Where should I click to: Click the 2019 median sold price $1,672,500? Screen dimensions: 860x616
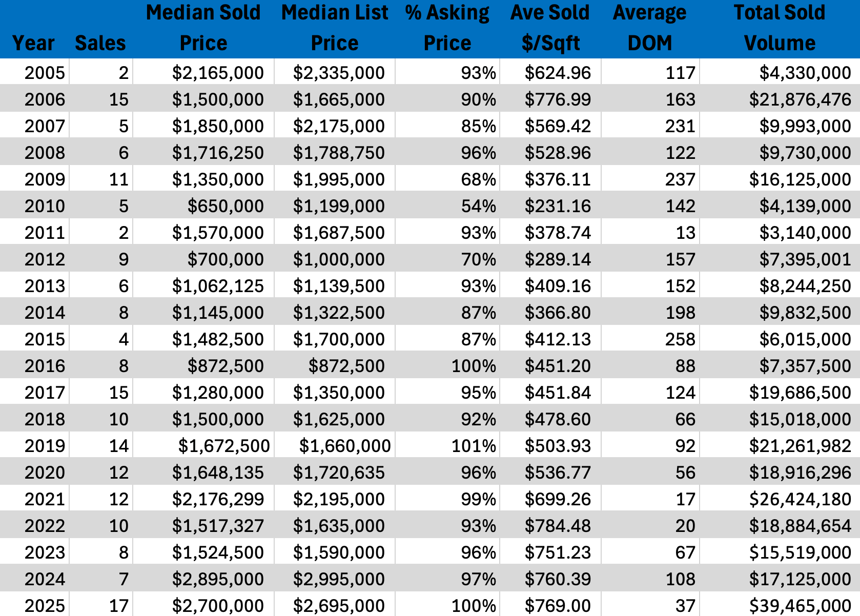(224, 446)
